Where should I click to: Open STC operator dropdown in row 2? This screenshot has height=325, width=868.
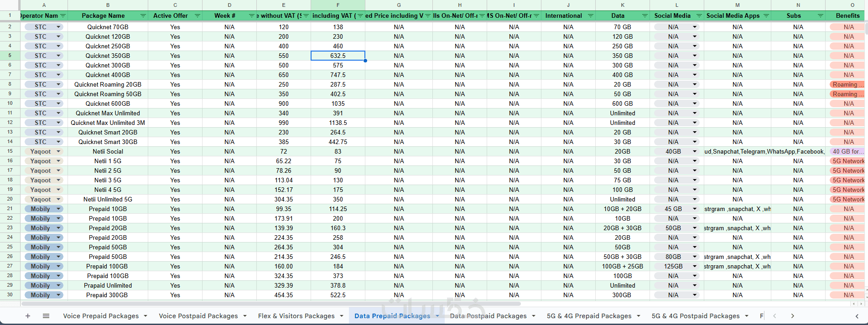(58, 27)
